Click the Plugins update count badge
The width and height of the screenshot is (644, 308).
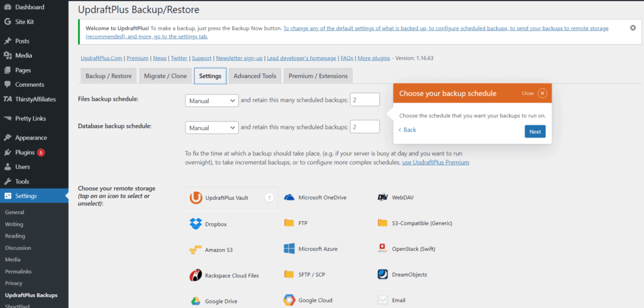41,152
